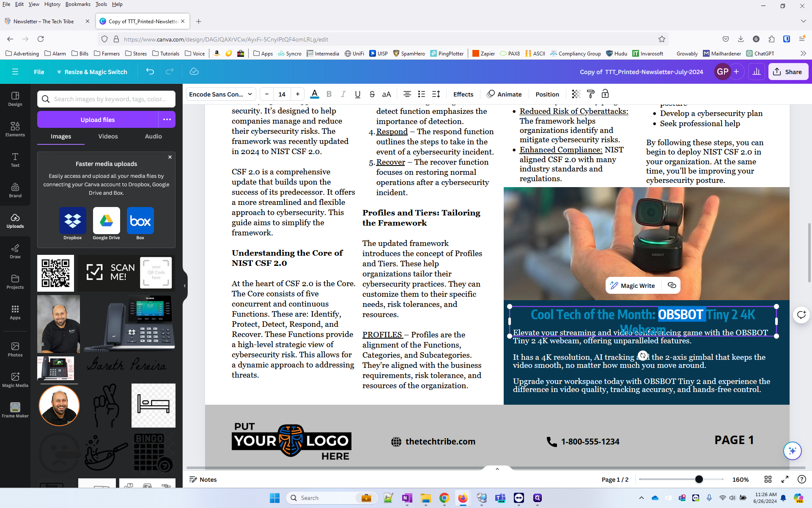Open the Apps panel in sidebar
Image resolution: width=812 pixels, height=508 pixels.
point(15,312)
